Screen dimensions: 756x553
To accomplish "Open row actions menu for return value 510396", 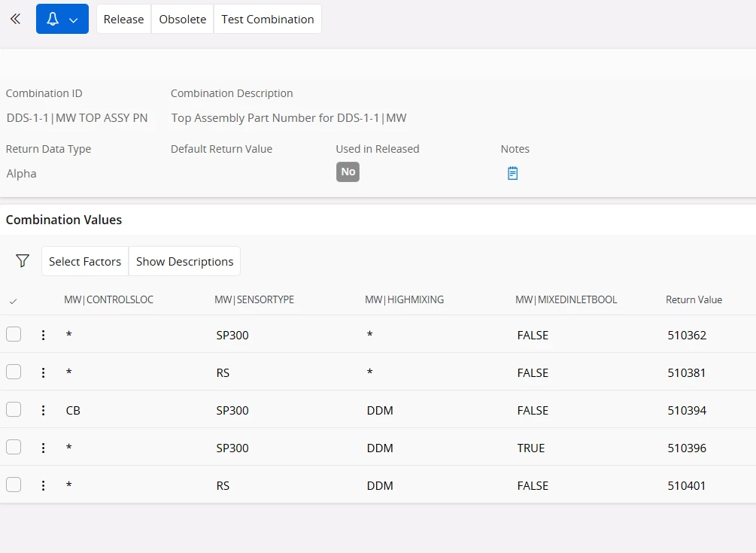I will pos(44,448).
